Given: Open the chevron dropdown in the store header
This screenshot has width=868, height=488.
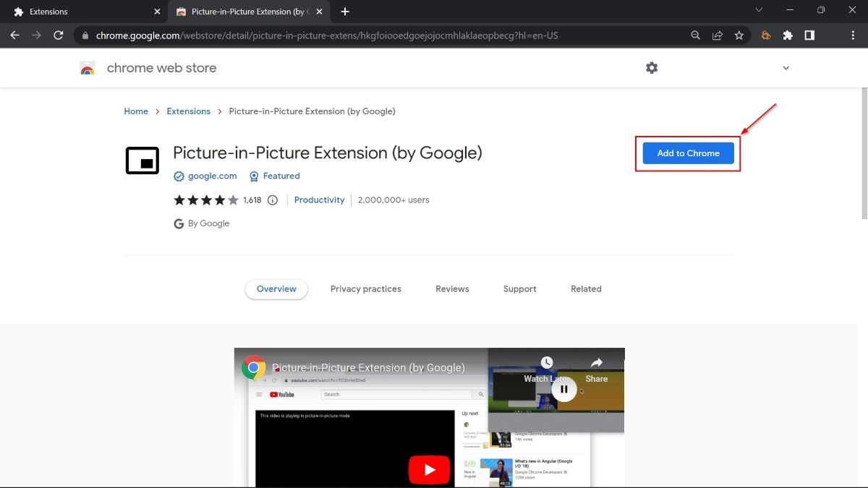Looking at the screenshot, I should (786, 67).
